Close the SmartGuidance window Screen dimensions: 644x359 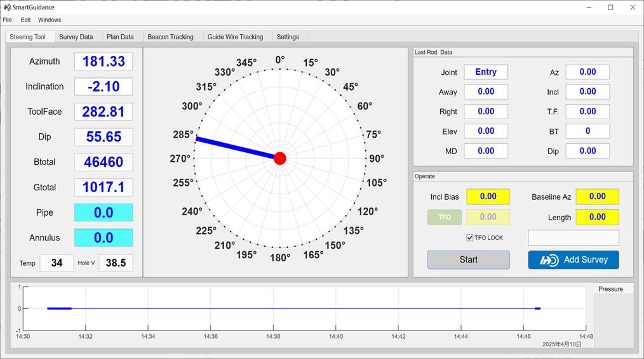(633, 8)
